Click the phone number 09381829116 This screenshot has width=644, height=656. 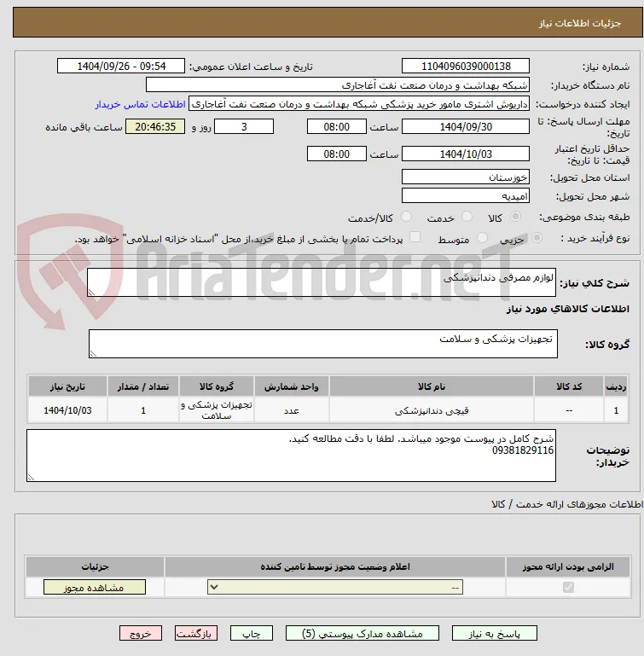[523, 450]
